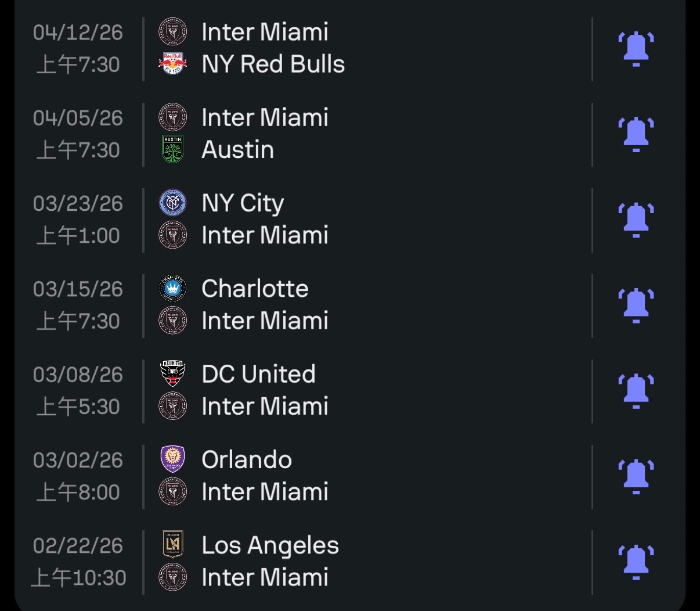Open the Charlotte FC crown crest
This screenshot has width=700, height=611.
(173, 289)
